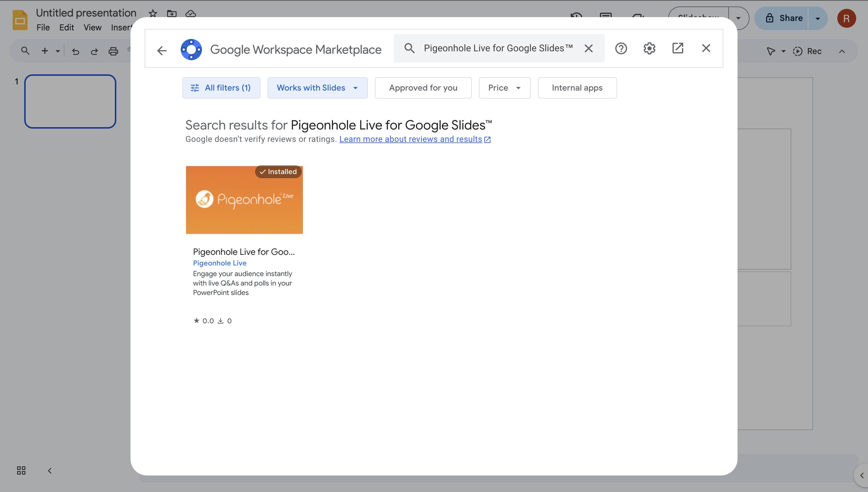Undo the last action

tap(75, 51)
